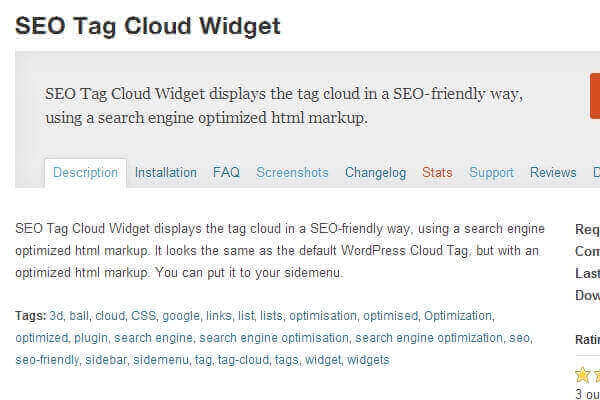This screenshot has height=400, width=600.
Task: Open the "tag-cloud" tag link
Action: click(x=243, y=360)
